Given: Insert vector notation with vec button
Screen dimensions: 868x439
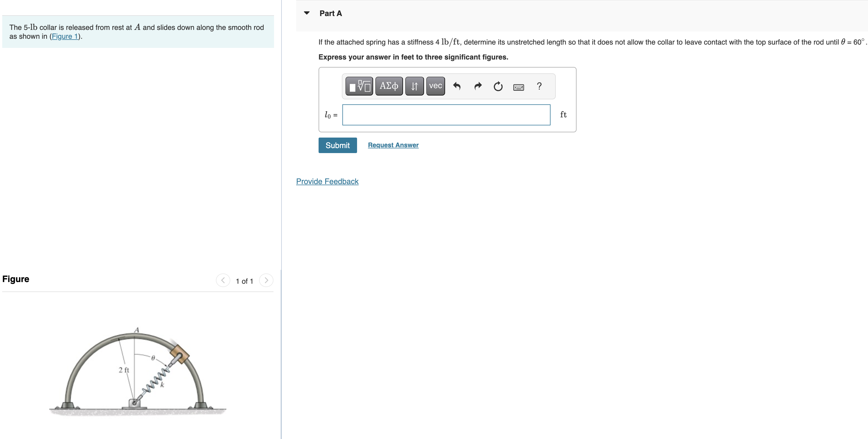Looking at the screenshot, I should (x=435, y=86).
